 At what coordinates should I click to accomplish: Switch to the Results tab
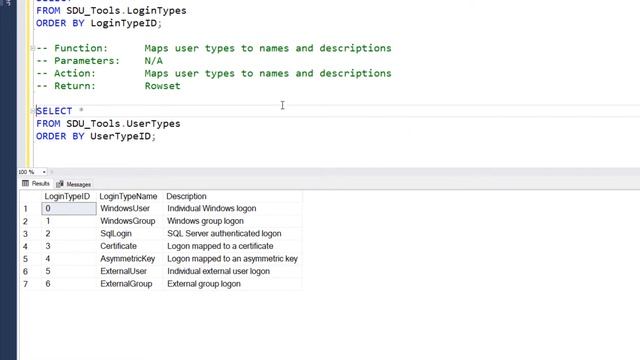click(36, 184)
